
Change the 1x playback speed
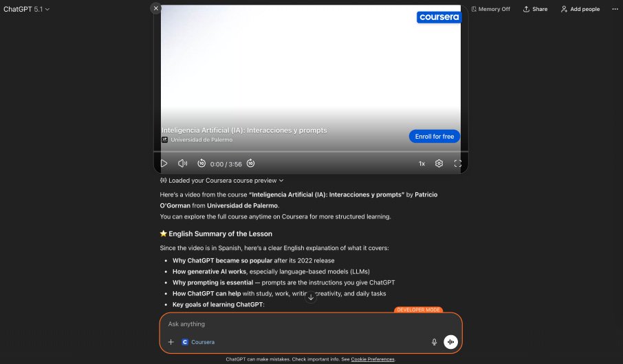tap(422, 163)
